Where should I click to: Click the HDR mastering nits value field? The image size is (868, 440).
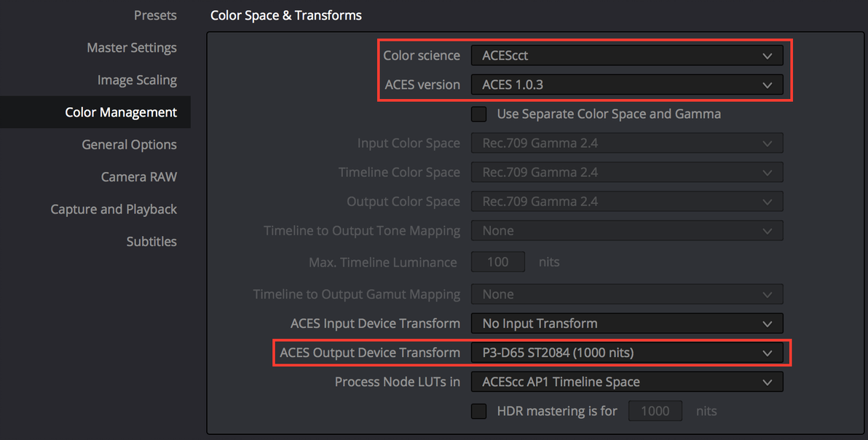[655, 411]
